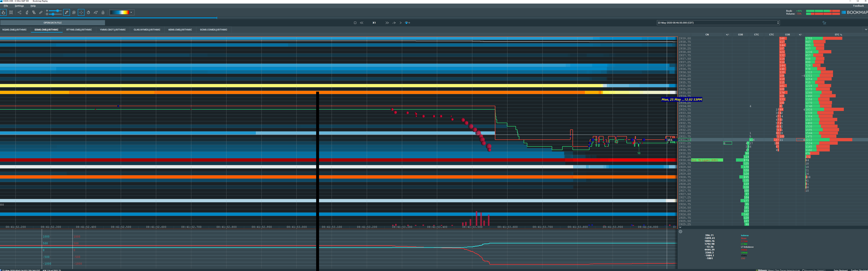This screenshot has width=868, height=271.
Task: Click the pin icon near replay bar
Action: pos(824,23)
